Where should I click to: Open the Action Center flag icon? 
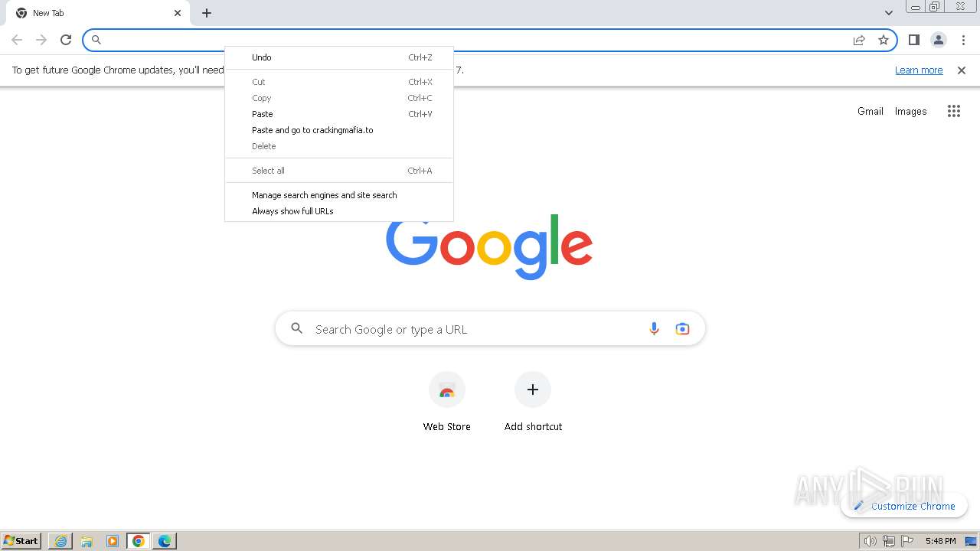[906, 541]
